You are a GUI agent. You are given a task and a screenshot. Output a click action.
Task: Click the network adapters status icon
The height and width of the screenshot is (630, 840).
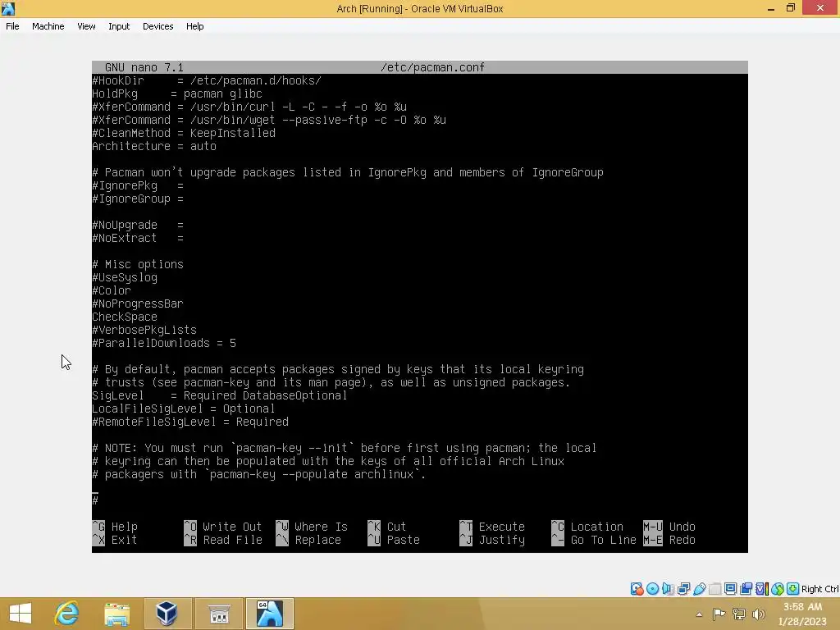pos(683,589)
